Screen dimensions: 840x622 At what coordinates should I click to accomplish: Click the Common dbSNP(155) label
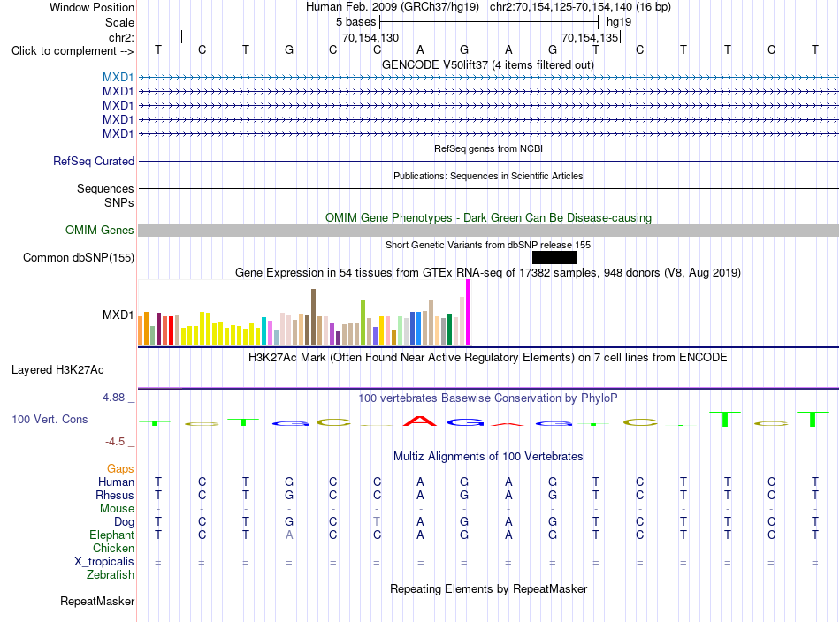[x=79, y=257]
